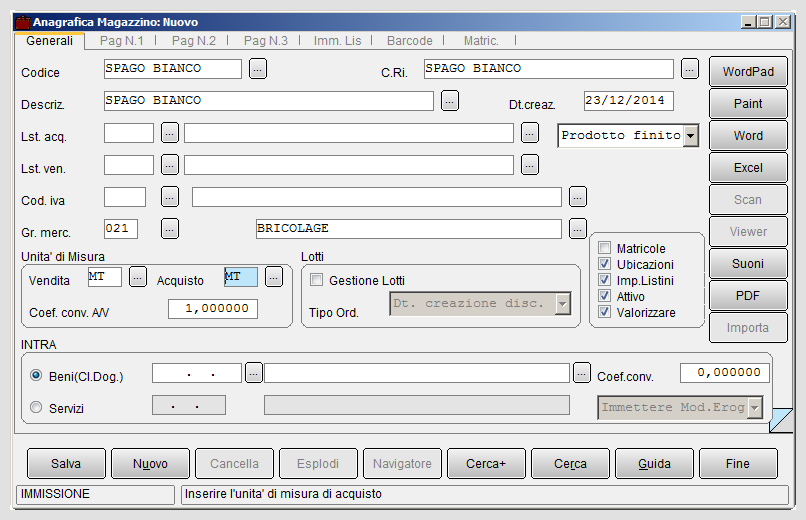The image size is (806, 520).
Task: Open Beni(Cl.Dog.) code lookup button
Action: coord(254,373)
